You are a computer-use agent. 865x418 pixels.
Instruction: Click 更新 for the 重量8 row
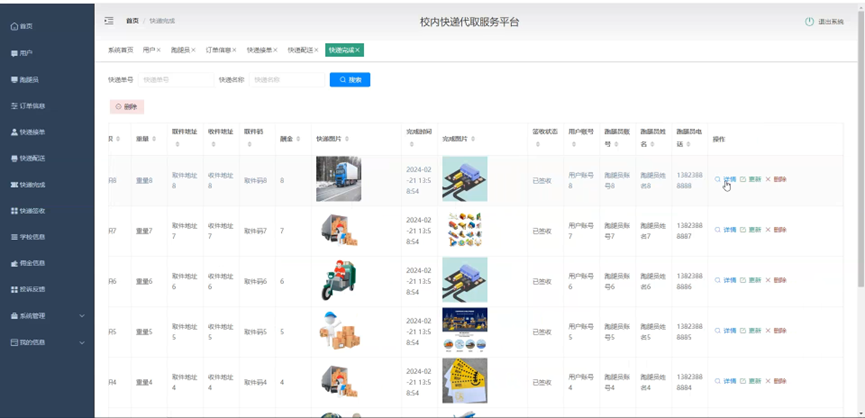click(x=751, y=179)
